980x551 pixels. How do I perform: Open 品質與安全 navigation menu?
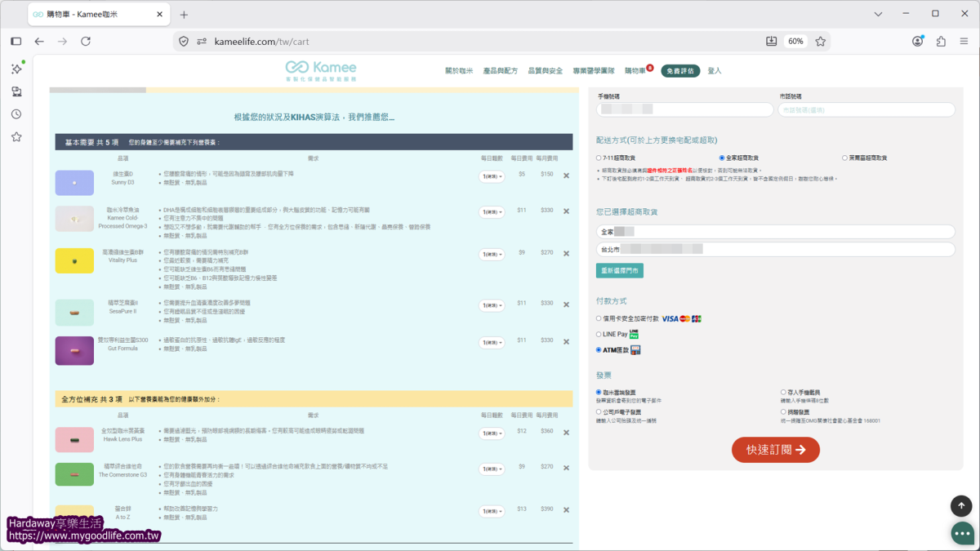(x=545, y=71)
